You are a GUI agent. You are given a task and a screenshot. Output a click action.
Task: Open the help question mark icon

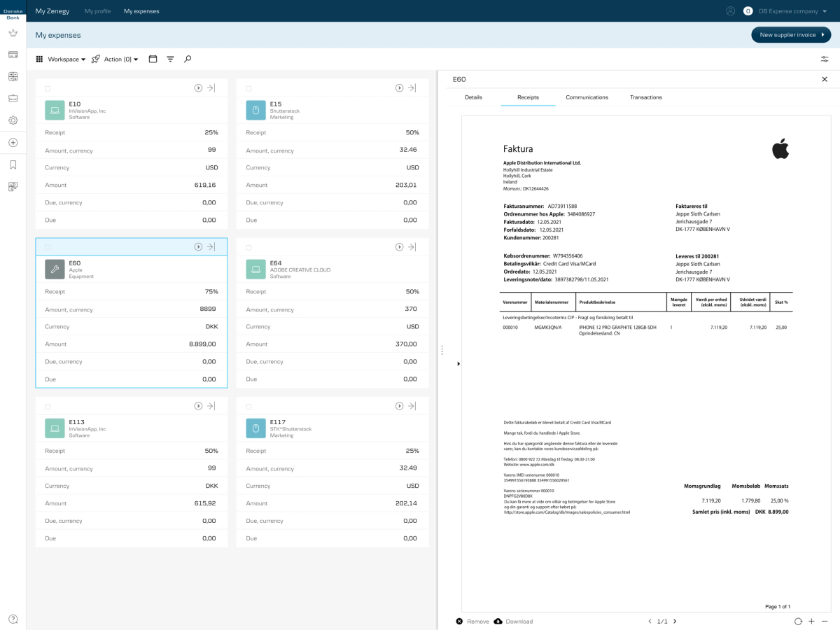point(13,619)
